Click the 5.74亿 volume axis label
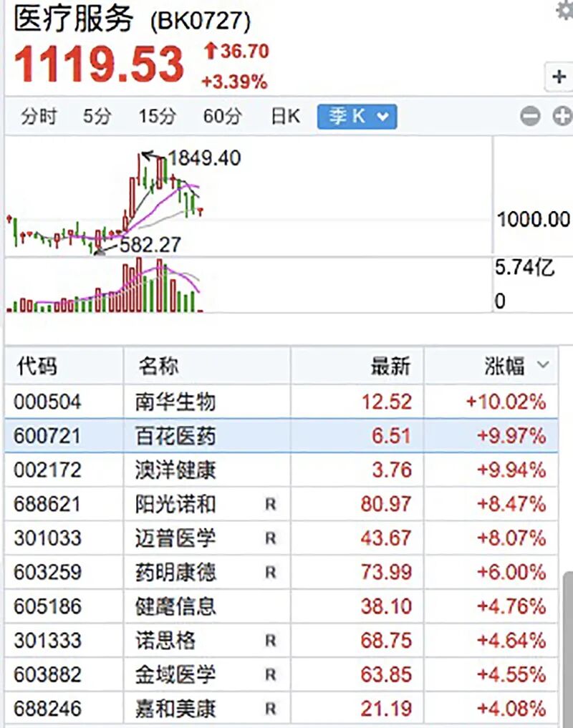The width and height of the screenshot is (573, 728). click(525, 268)
